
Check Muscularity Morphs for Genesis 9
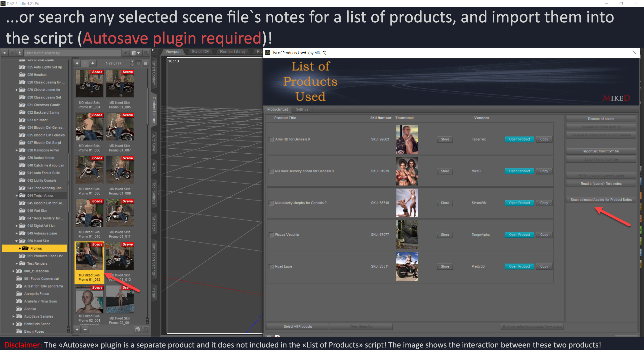pos(271,203)
